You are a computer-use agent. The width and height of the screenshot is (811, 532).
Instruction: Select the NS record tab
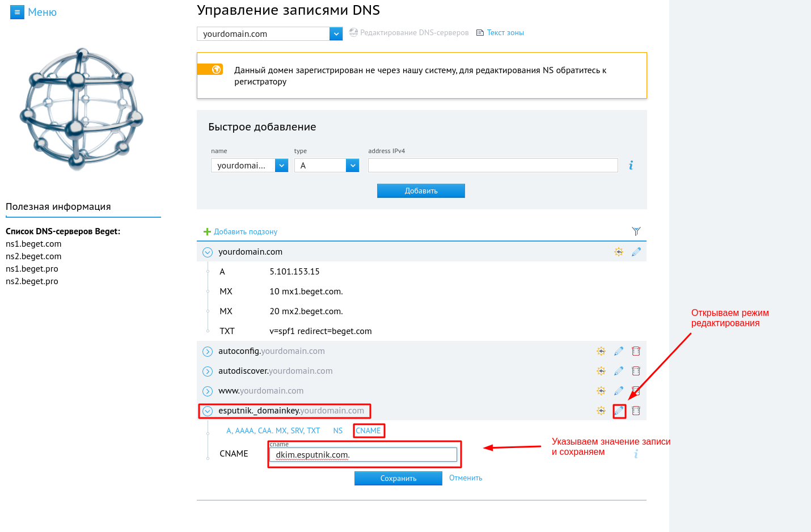(x=338, y=431)
